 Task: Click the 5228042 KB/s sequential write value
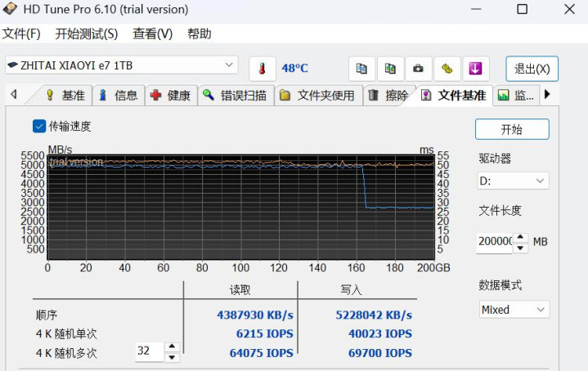[374, 315]
